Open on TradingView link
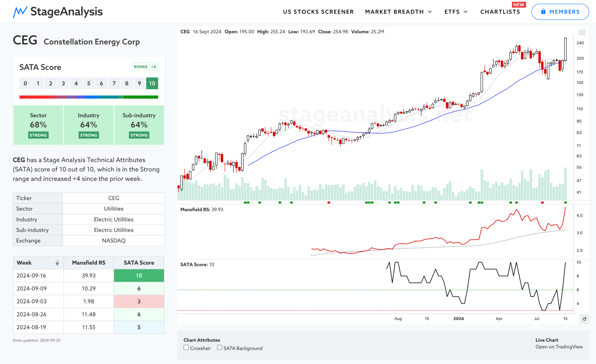 coord(559,347)
